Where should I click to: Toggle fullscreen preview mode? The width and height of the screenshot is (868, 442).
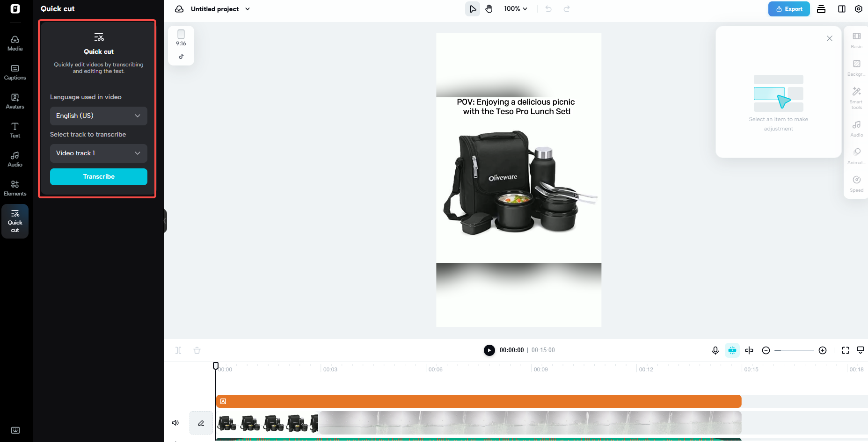(846, 350)
